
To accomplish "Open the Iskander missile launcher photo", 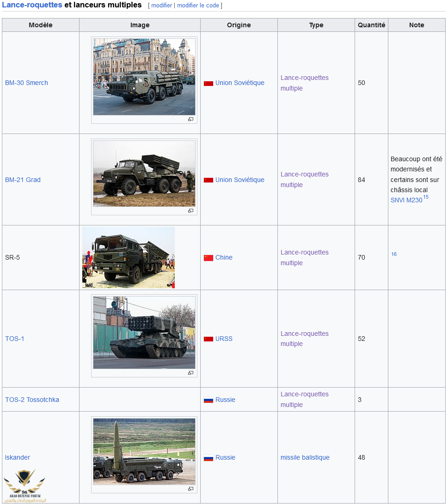I will [x=144, y=451].
